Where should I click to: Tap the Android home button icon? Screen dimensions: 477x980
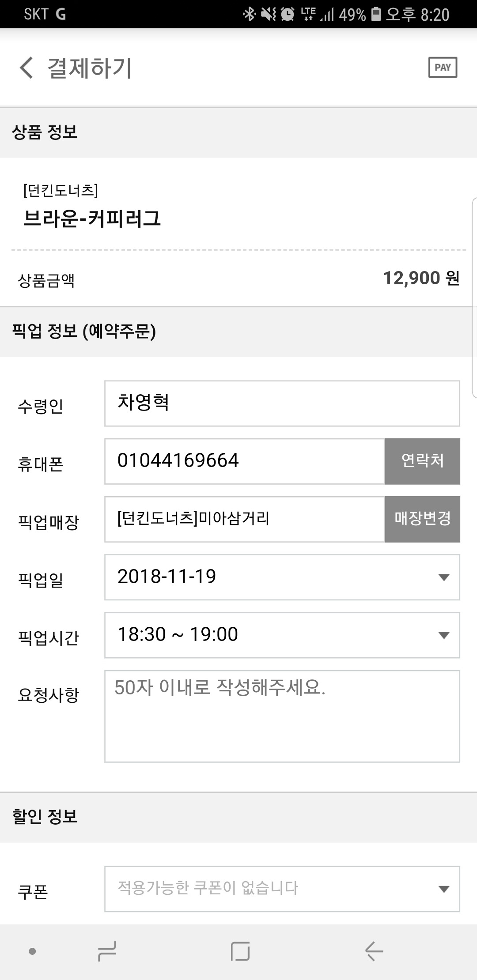point(240,951)
